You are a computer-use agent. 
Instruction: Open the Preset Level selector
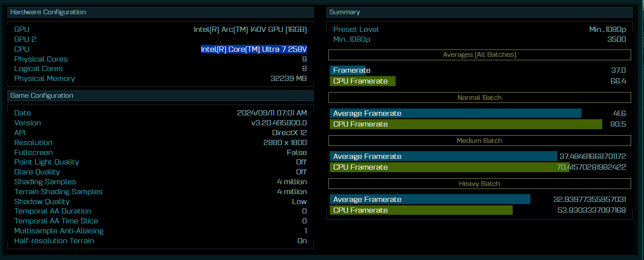point(356,29)
